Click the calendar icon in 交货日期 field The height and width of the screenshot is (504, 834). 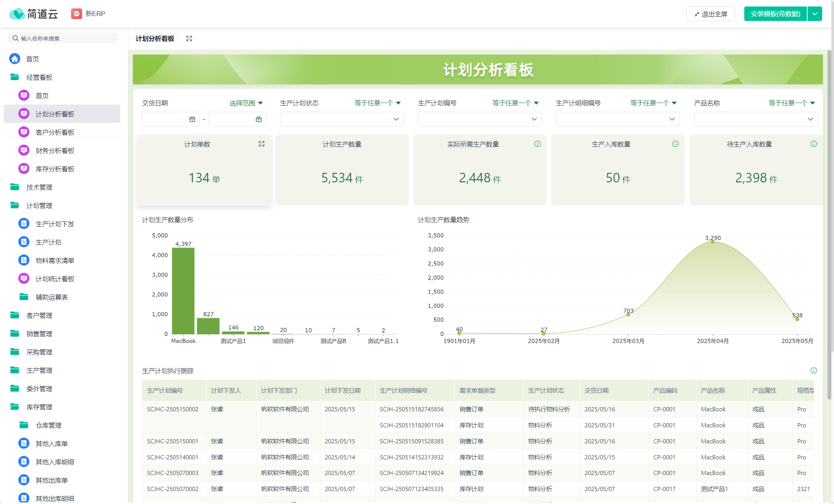pos(192,119)
